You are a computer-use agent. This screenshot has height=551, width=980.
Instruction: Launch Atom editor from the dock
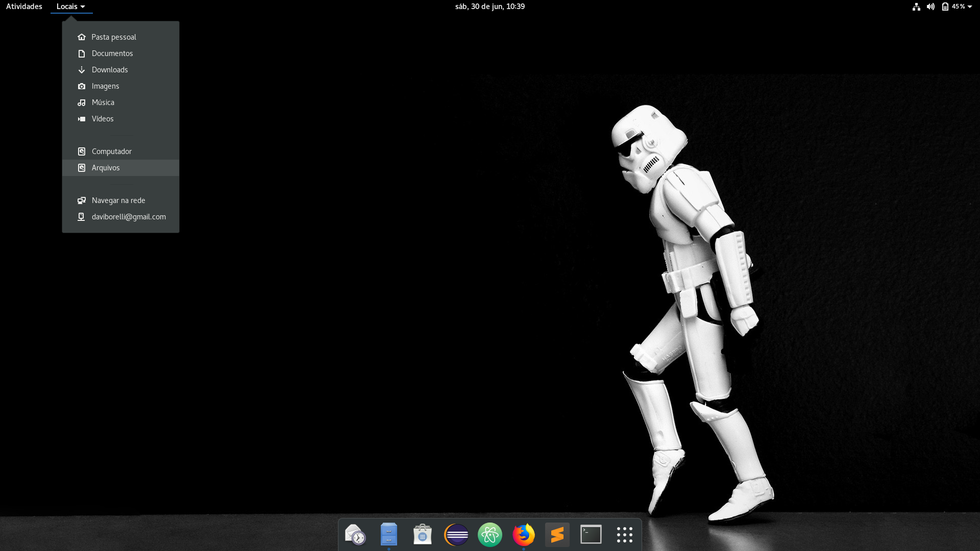pyautogui.click(x=490, y=535)
